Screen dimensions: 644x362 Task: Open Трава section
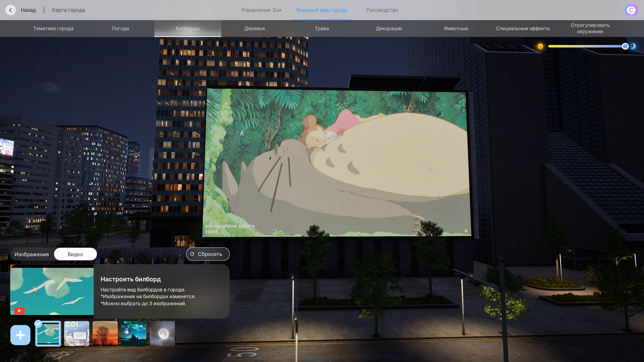tap(322, 28)
